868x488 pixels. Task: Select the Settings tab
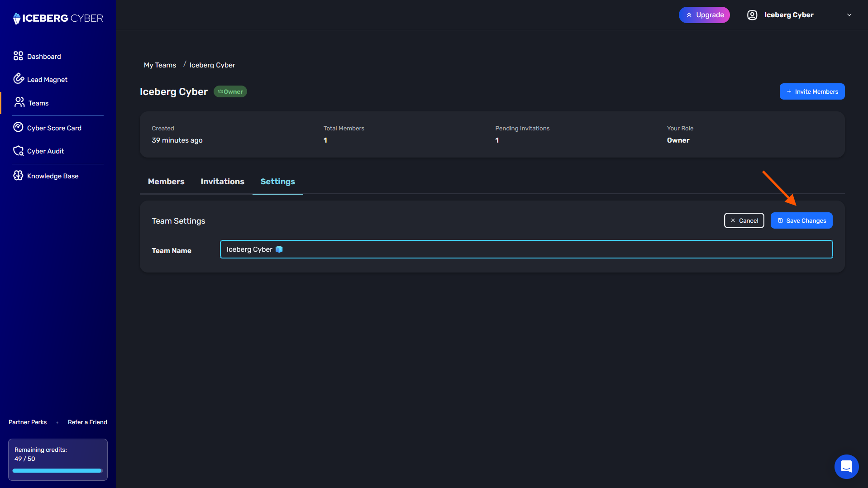[x=278, y=182]
